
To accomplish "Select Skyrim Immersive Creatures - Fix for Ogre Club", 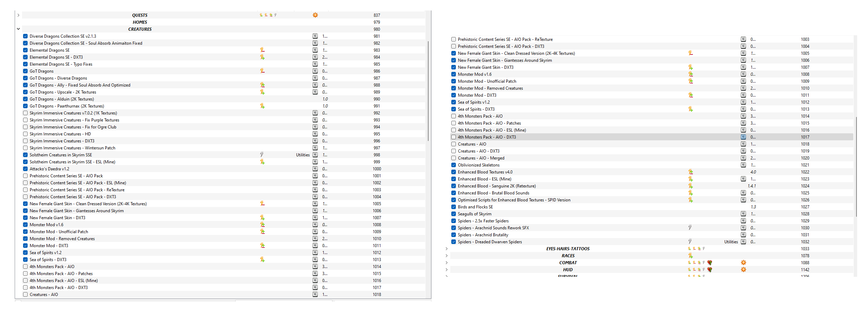I will coord(224,127).
